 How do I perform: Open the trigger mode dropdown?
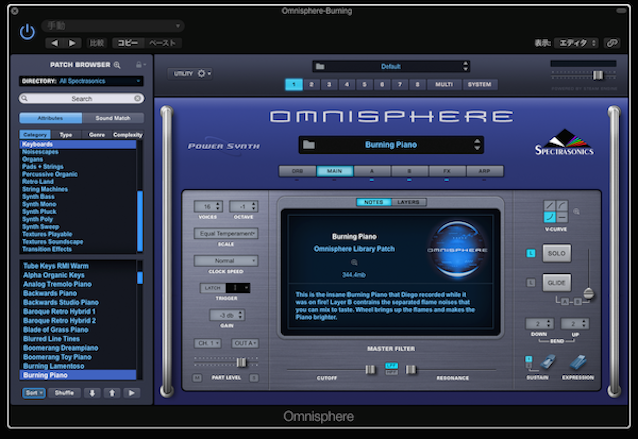[238, 288]
